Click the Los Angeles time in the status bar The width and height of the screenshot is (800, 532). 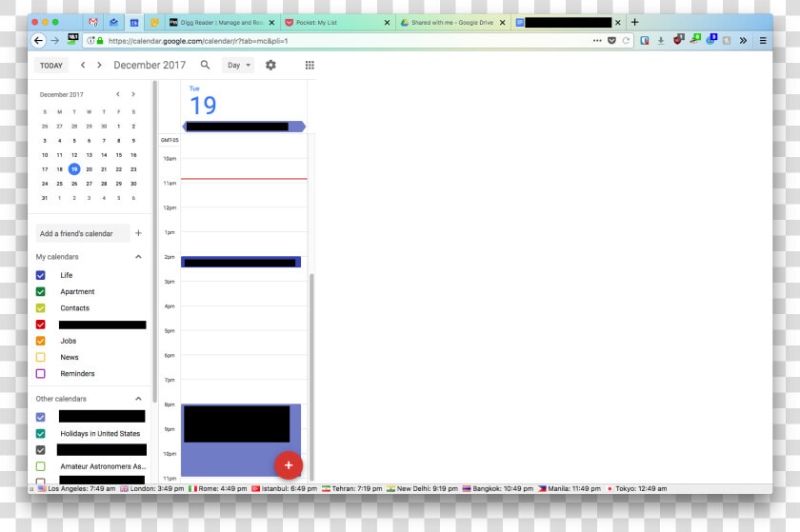point(77,488)
